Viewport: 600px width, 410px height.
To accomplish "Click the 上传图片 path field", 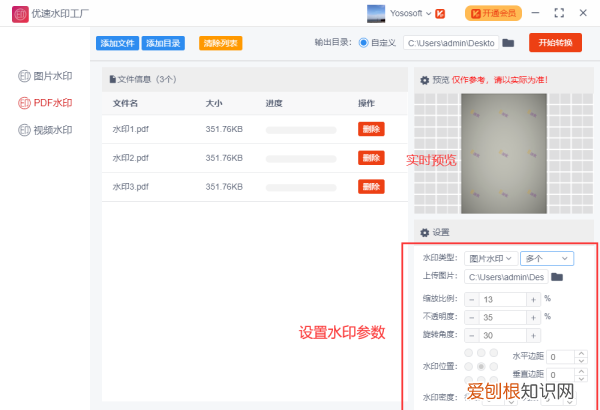I will click(x=506, y=277).
